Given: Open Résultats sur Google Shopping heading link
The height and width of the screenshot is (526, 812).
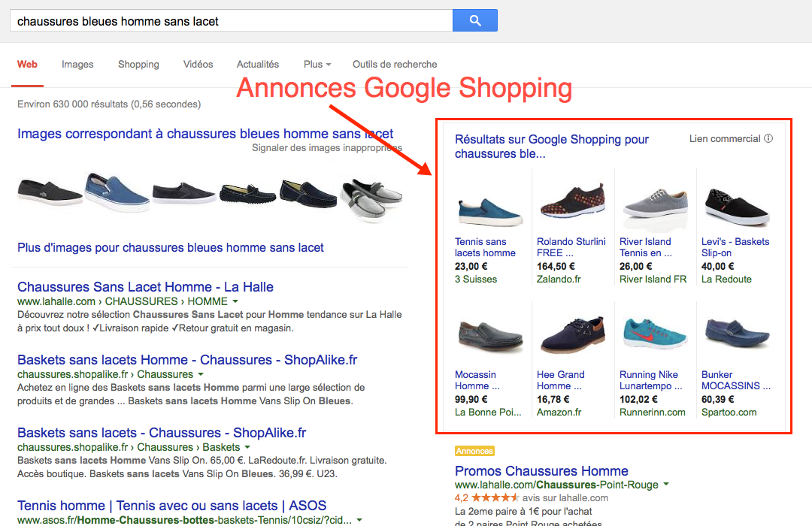Looking at the screenshot, I should click(552, 147).
